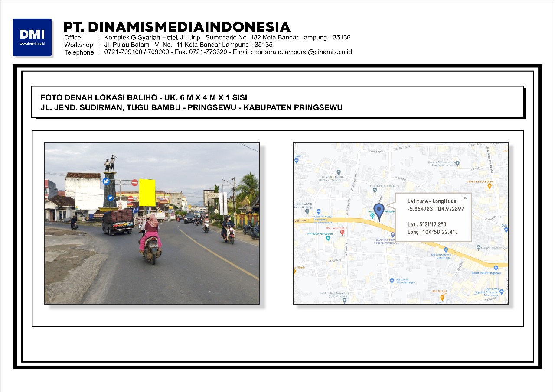This screenshot has width=555, height=392.
Task: Click the Masjid Taqwa Pringsewu marker
Action: tap(478, 248)
